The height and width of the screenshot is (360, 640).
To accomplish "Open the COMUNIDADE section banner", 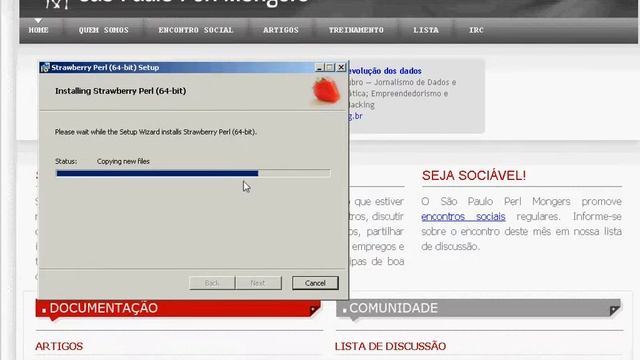I will coord(478,309).
